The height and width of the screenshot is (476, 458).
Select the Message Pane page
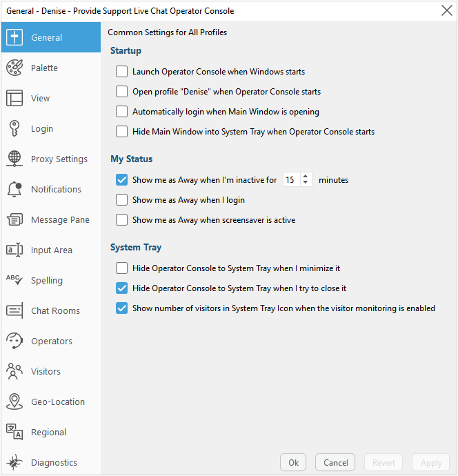(50, 219)
